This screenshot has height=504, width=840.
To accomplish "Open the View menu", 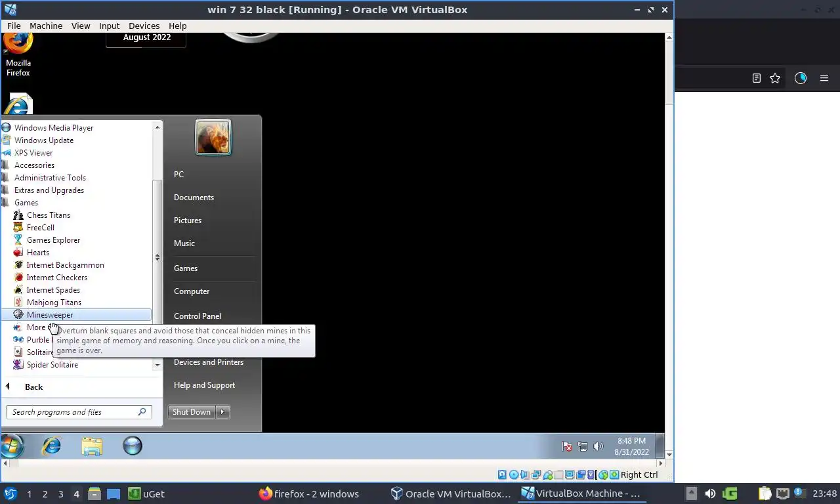I will [81, 26].
